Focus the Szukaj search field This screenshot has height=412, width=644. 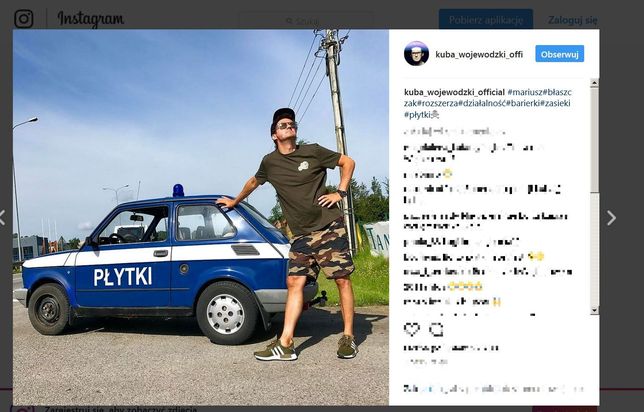pos(306,21)
